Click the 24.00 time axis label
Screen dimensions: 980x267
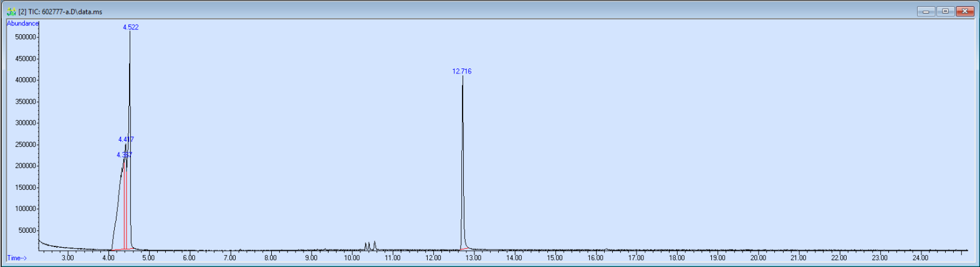(x=921, y=258)
